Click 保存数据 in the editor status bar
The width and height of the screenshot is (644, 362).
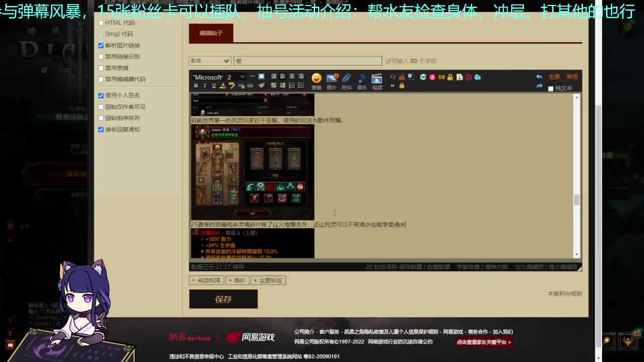tap(410, 267)
